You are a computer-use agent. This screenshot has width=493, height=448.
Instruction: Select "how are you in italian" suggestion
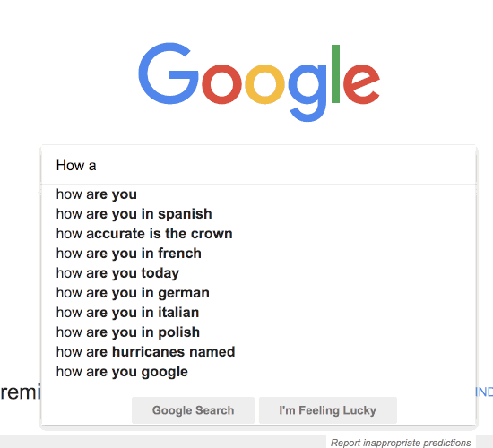258,313
